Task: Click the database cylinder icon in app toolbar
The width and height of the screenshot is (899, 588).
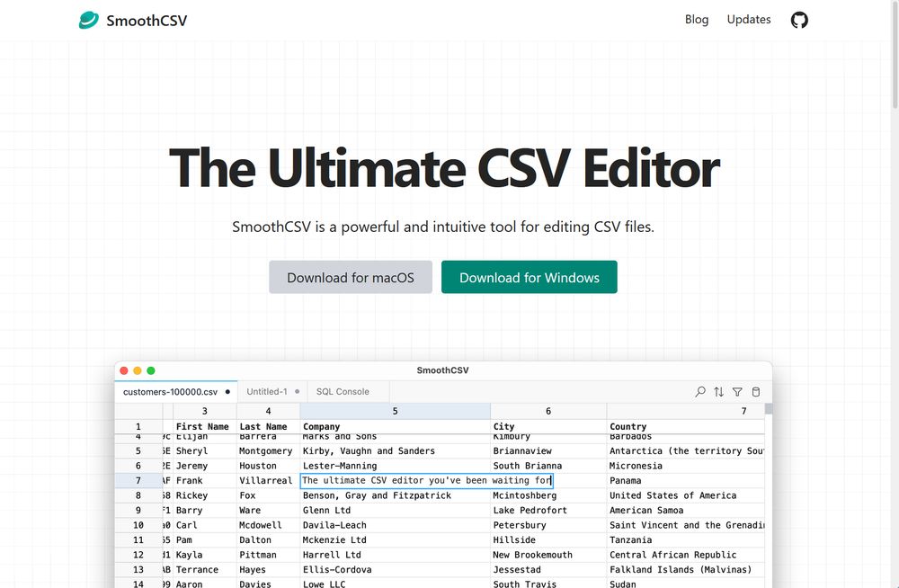Action: (x=756, y=392)
